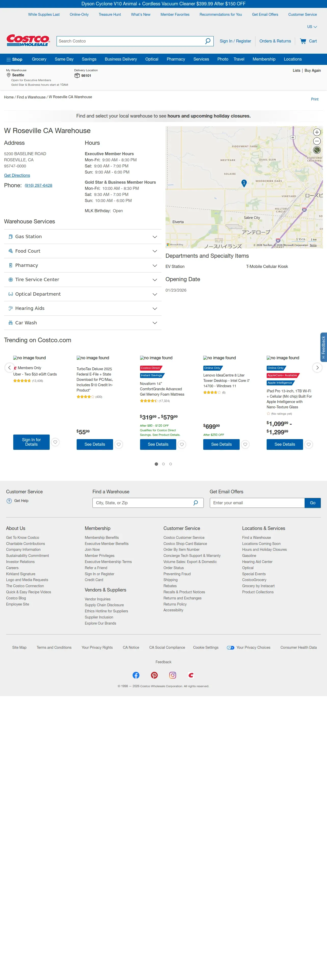Expand the Gas Station section
327x980 pixels.
tap(83, 237)
